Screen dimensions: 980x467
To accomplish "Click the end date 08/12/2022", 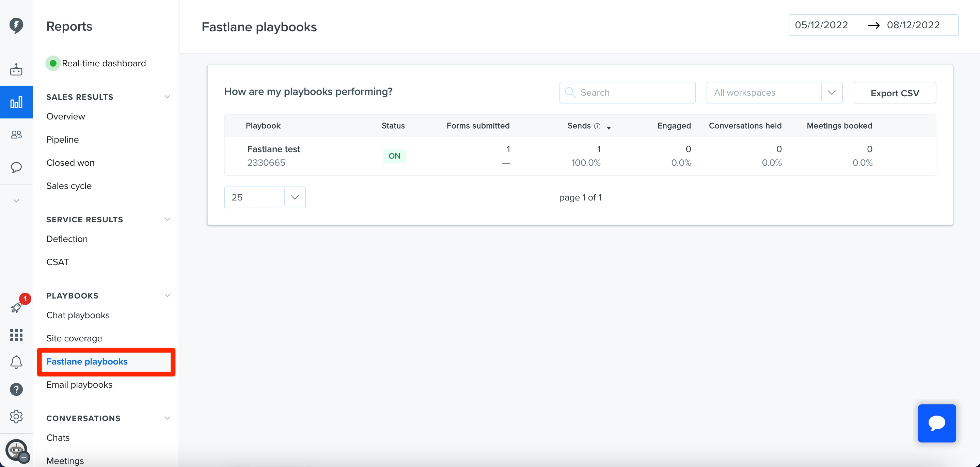I will (x=913, y=25).
